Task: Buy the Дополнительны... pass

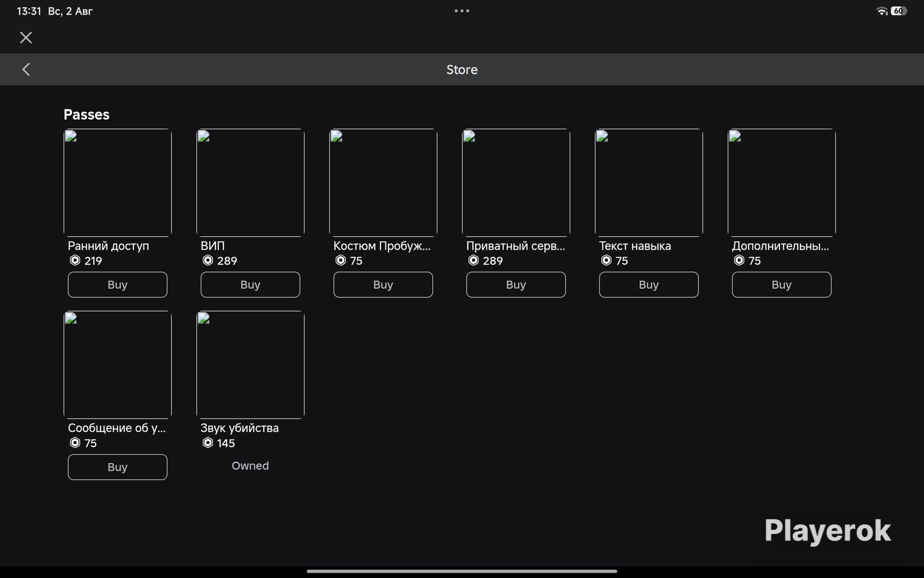Action: tap(781, 284)
